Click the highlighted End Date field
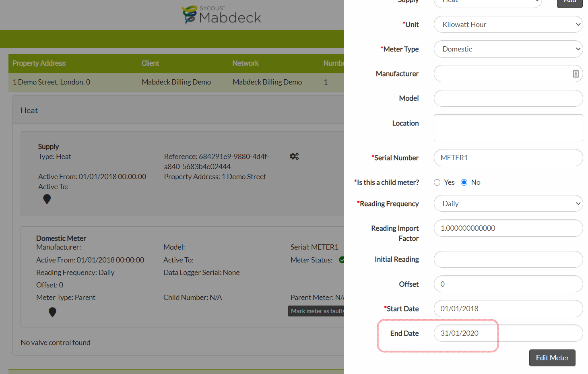This screenshot has height=374, width=588. pos(466,333)
